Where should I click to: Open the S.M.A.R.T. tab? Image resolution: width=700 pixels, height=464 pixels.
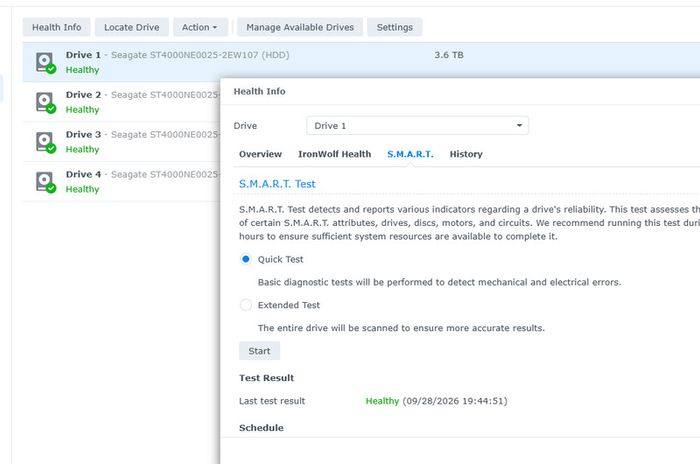pyautogui.click(x=410, y=154)
